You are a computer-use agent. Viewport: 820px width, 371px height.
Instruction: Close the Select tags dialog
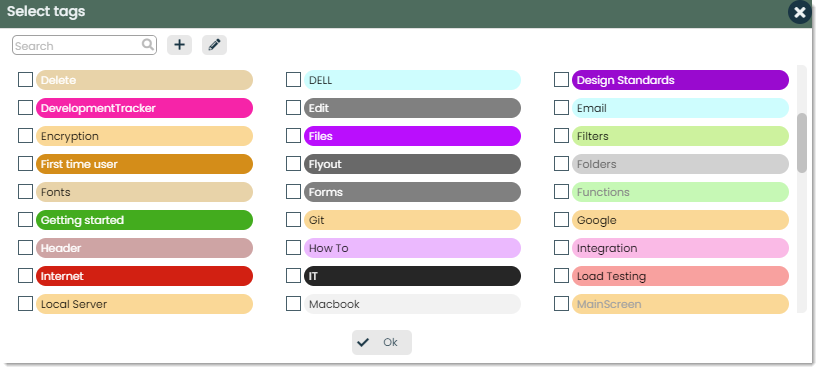(x=800, y=13)
